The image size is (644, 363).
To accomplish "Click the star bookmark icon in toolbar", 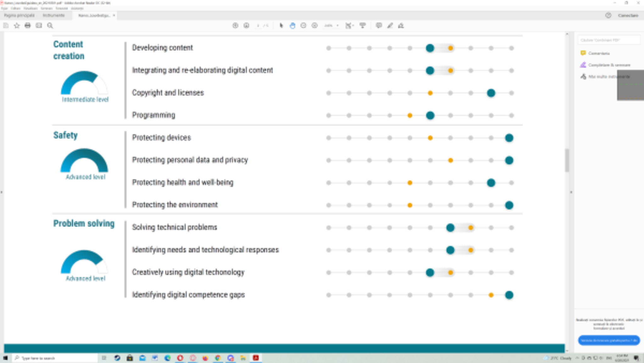I will 17,25.
